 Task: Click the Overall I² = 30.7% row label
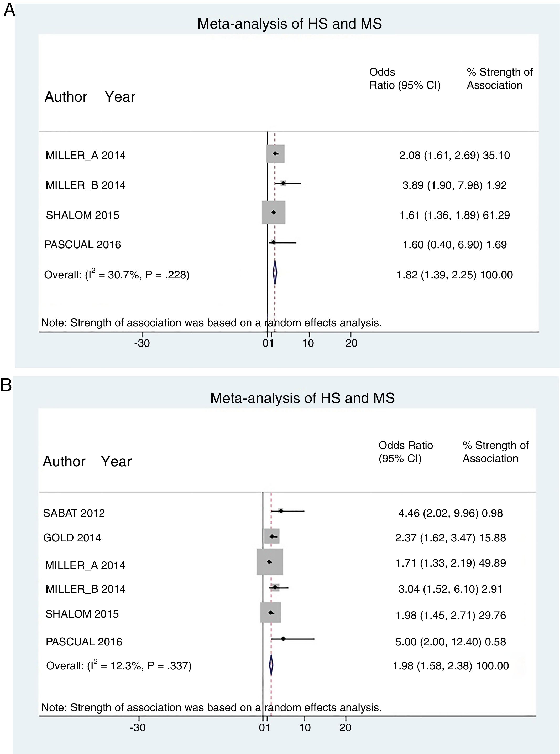pos(117,274)
